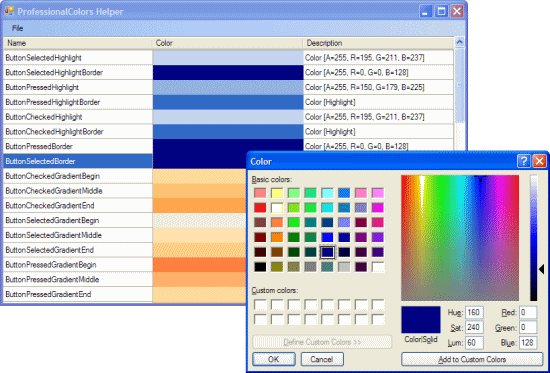The width and height of the screenshot is (550, 373).
Task: Click the Description column header
Action: (x=378, y=43)
